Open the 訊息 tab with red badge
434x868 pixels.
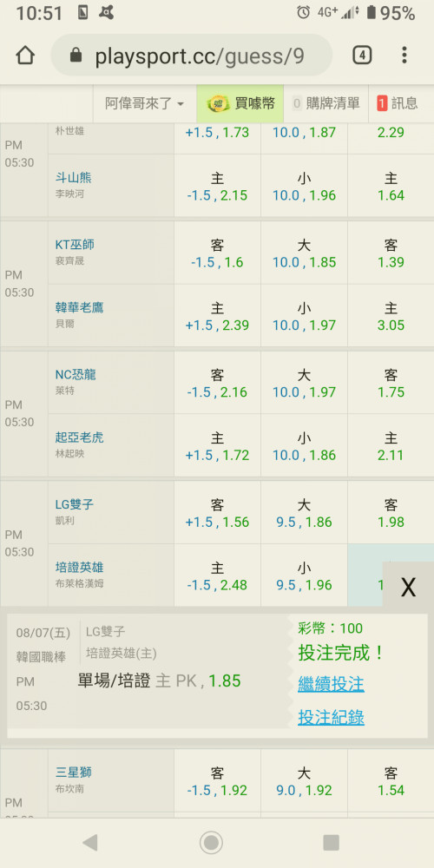point(398,103)
